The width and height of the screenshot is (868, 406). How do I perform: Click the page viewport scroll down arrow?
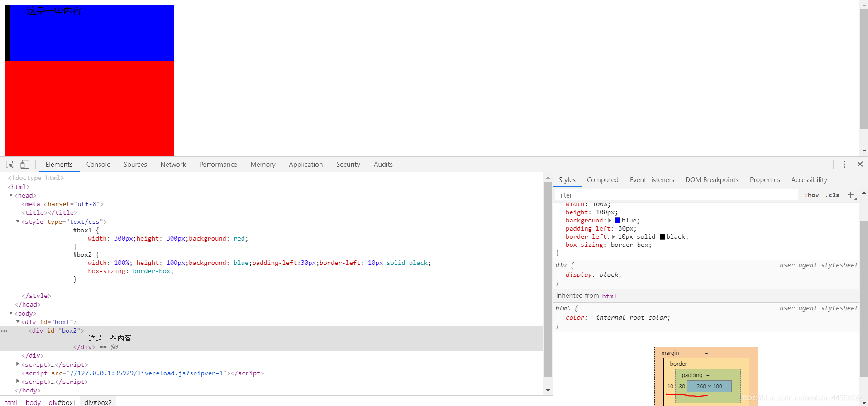864,151
